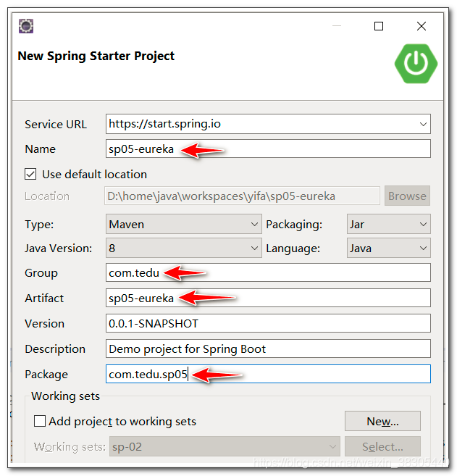
Task: Click the Type: label
Action: pos(39,225)
